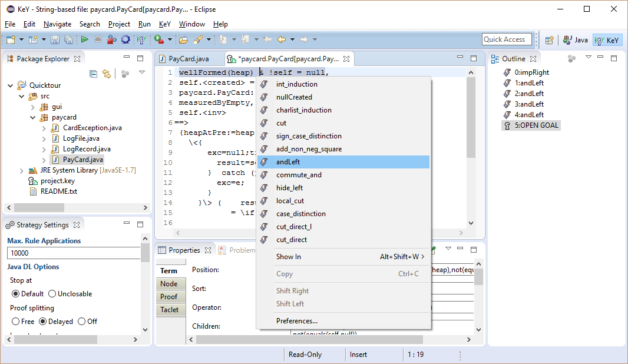Open the KeY menu in the menu bar
Image resolution: width=628 pixels, height=364 pixels.
[x=164, y=24]
